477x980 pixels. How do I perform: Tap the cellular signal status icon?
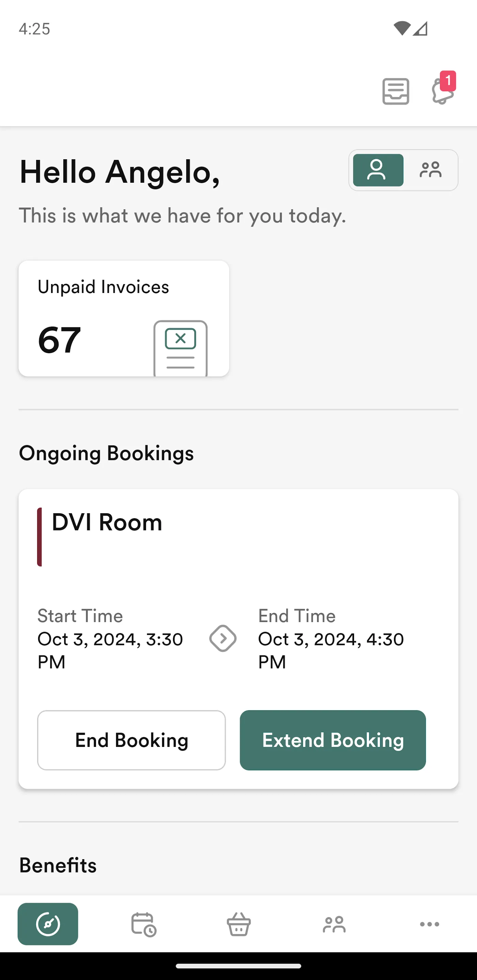coord(421,29)
